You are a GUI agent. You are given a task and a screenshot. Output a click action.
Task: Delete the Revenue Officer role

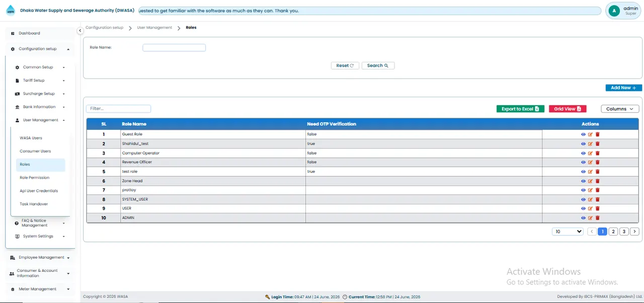click(x=598, y=162)
